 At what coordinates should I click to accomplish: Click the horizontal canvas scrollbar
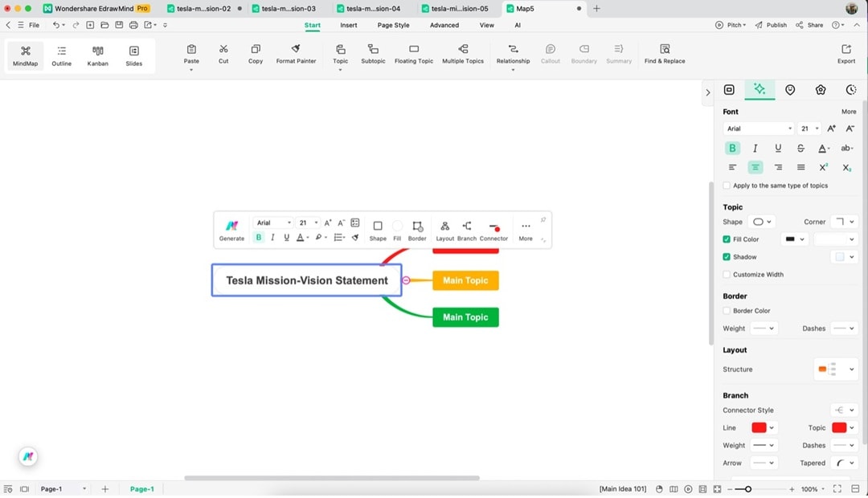pos(332,478)
